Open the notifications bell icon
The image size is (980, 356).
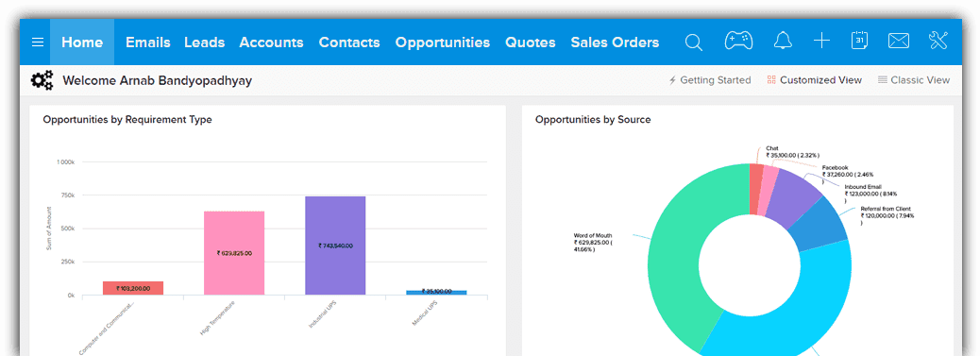pyautogui.click(x=783, y=42)
